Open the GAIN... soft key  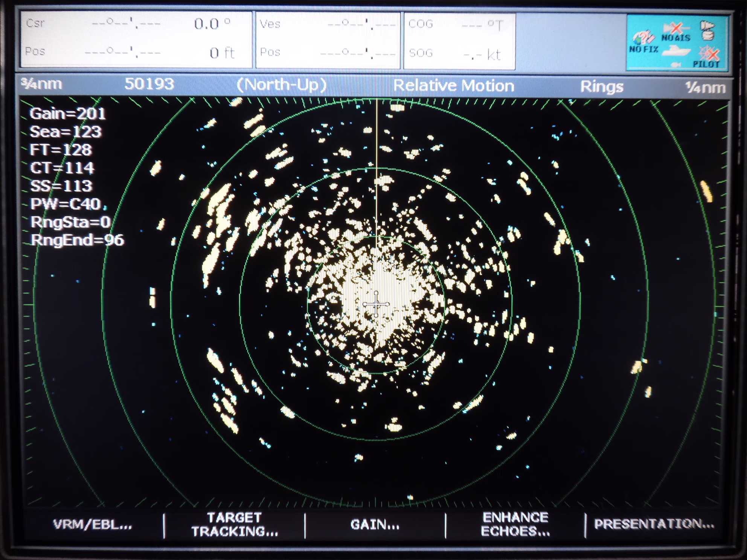[x=375, y=524]
